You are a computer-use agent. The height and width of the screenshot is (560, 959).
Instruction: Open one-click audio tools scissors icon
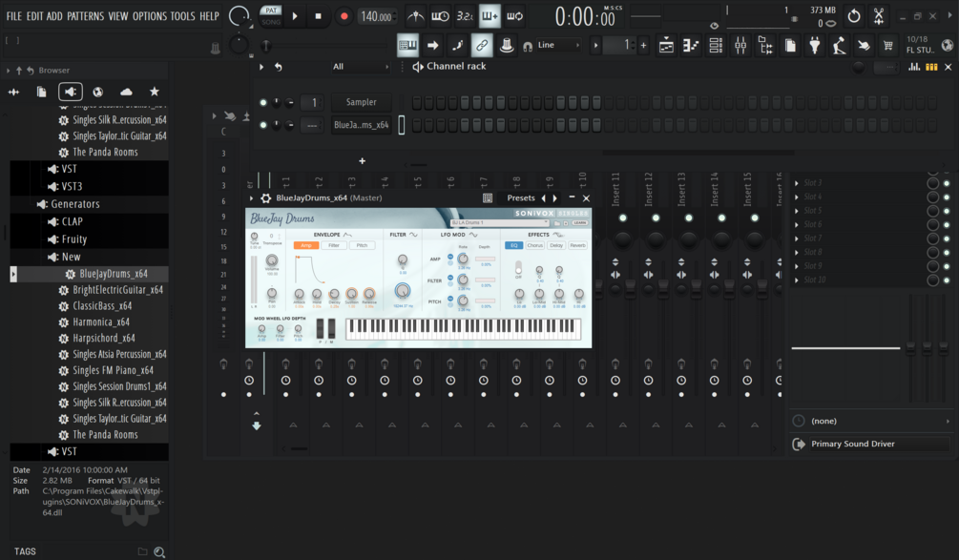(879, 16)
